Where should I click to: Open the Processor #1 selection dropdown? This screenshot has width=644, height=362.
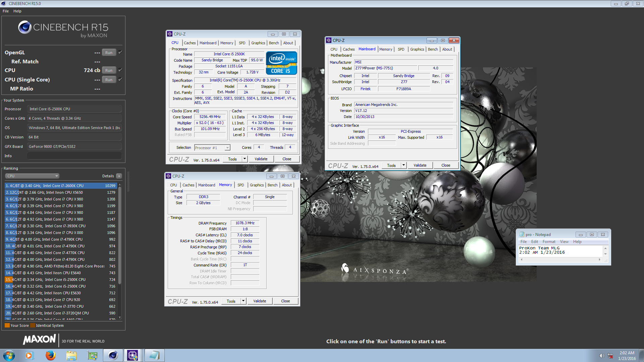coord(212,148)
